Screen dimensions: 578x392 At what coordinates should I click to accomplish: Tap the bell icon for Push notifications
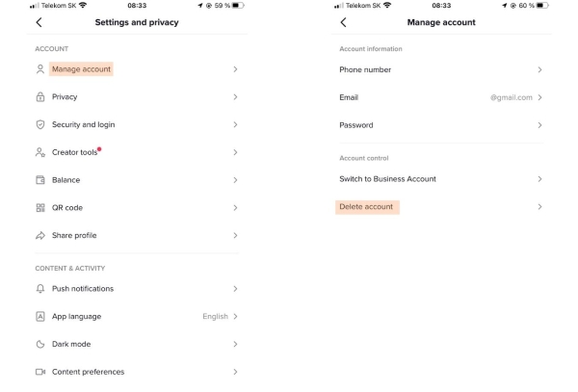[40, 289]
